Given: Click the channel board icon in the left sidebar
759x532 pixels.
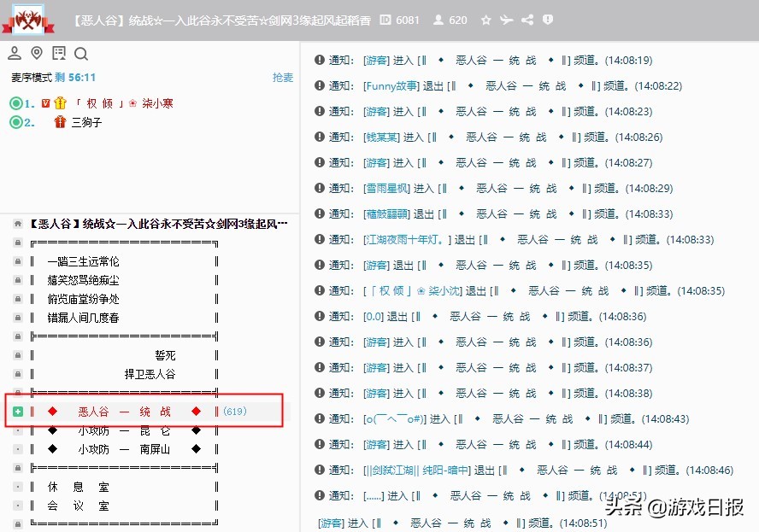Looking at the screenshot, I should click(58, 53).
